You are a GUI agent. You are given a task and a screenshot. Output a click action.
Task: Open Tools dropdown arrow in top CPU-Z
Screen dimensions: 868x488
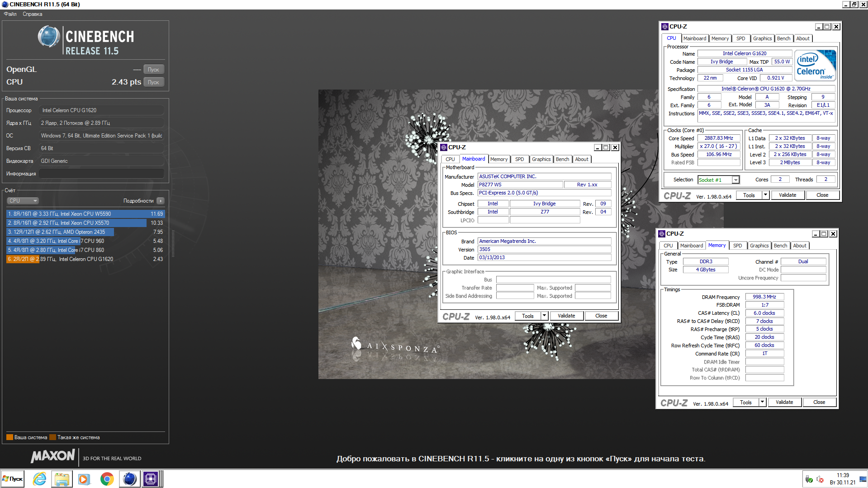click(766, 195)
